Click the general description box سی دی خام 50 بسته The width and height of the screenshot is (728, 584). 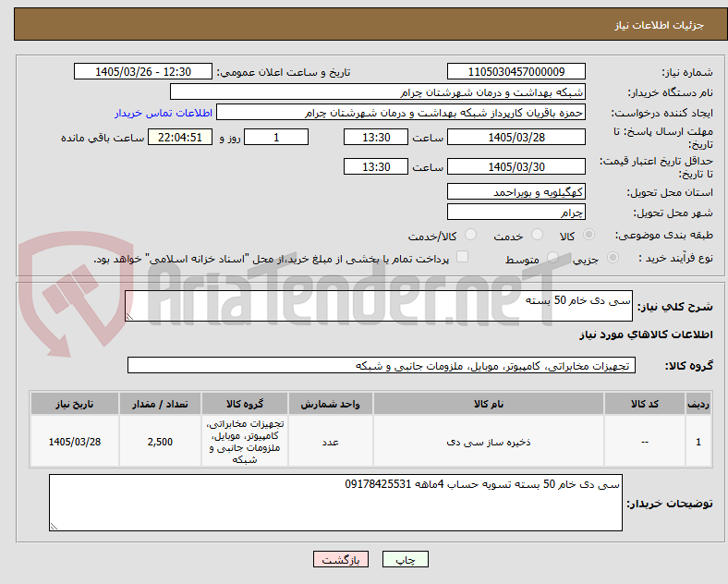(379, 306)
